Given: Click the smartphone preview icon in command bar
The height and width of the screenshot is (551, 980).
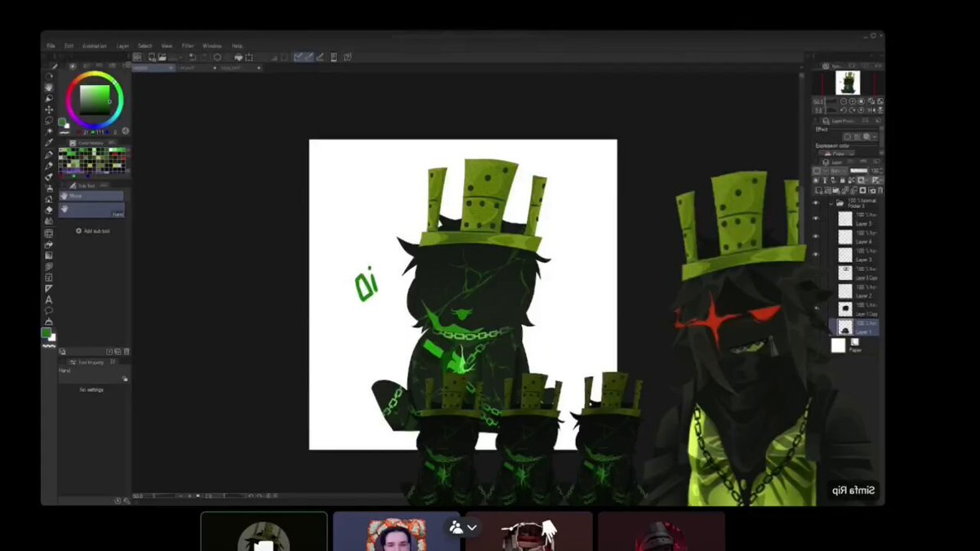Looking at the screenshot, I should (333, 57).
